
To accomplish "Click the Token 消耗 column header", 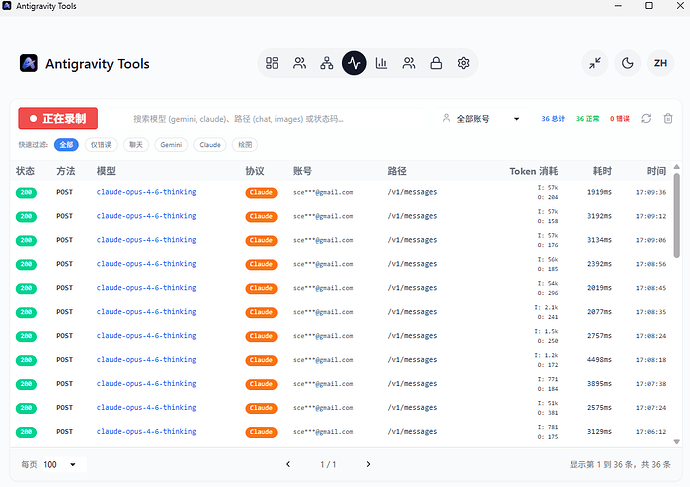I will 534,171.
